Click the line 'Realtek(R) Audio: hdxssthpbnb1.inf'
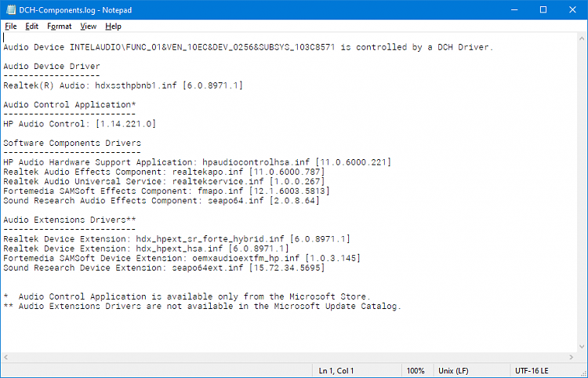This screenshot has width=588, height=378. coord(123,85)
